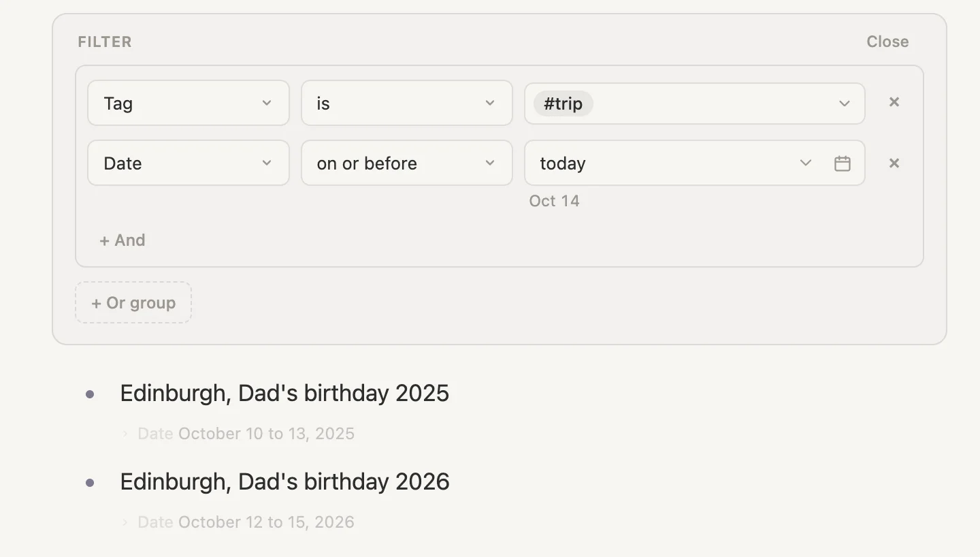
Task: Select the bullet for Edinburgh 2026 entry
Action: coord(90,482)
